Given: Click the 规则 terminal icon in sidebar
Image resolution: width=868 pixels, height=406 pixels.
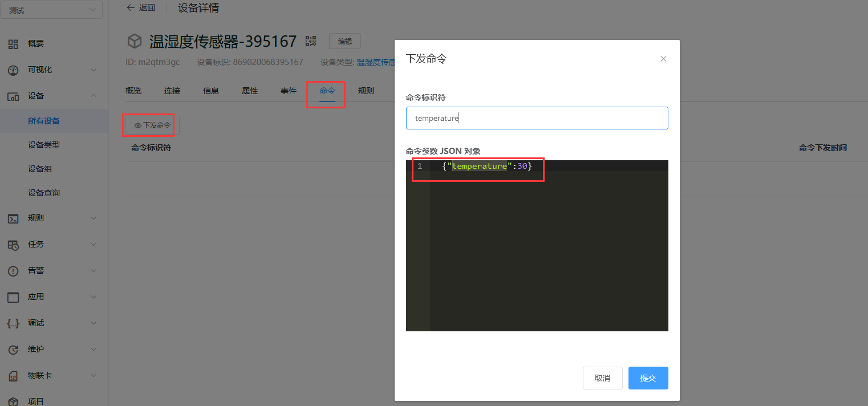Looking at the screenshot, I should [x=13, y=218].
